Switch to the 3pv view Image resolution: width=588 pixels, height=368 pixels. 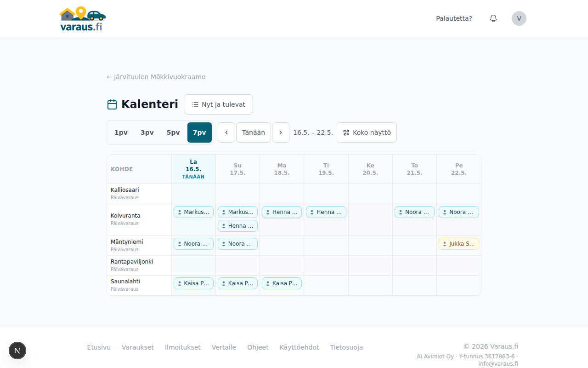point(147,132)
